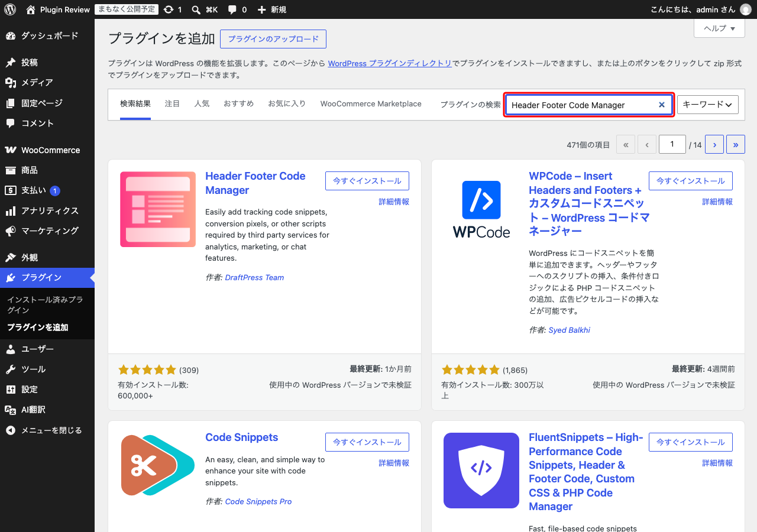Click the プラグイン plug icon
Viewport: 757px width, 532px height.
pyautogui.click(x=11, y=278)
